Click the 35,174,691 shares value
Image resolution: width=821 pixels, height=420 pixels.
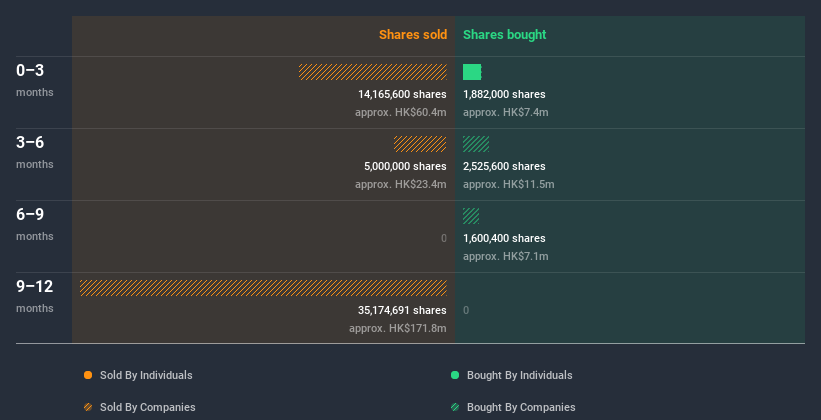(402, 310)
